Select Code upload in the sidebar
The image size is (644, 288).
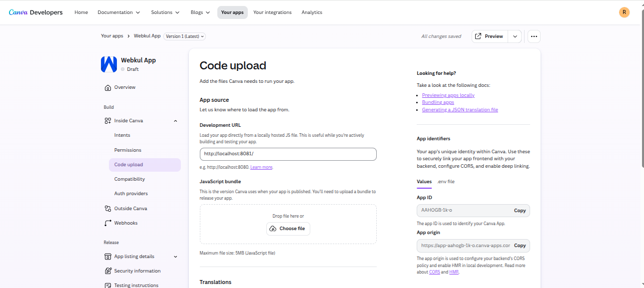click(x=145, y=165)
